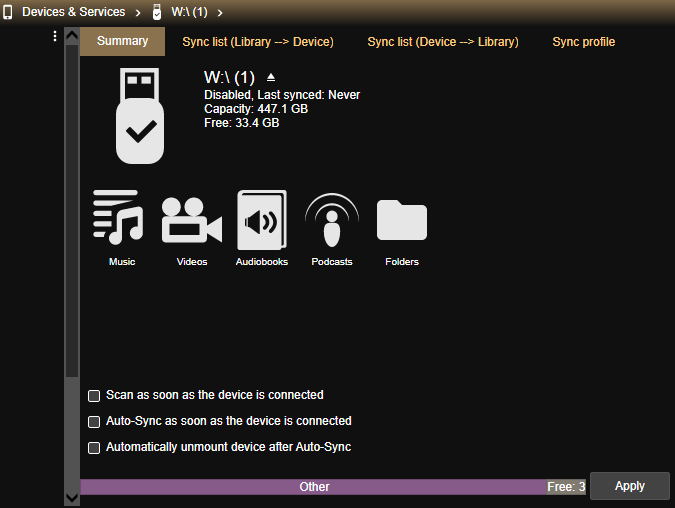Screen dimensions: 675x508
Task: Click the scrollbar down arrow
Action: [x=72, y=496]
